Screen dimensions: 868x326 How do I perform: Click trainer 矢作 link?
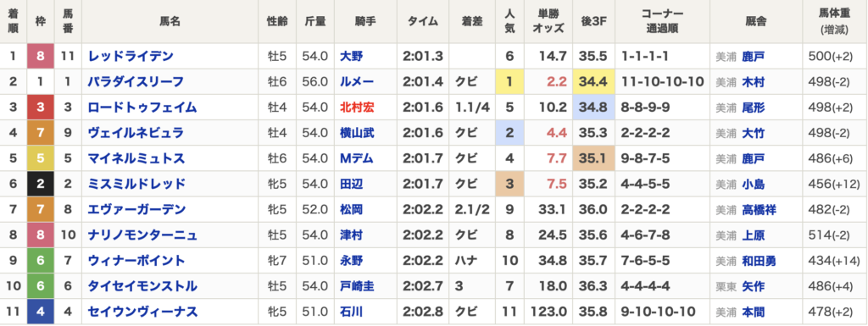(x=754, y=287)
